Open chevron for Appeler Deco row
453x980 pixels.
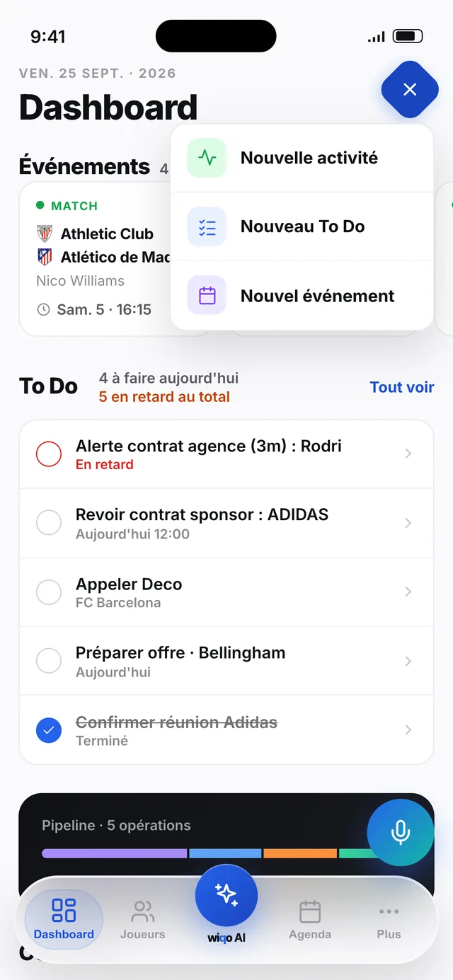pyautogui.click(x=408, y=592)
